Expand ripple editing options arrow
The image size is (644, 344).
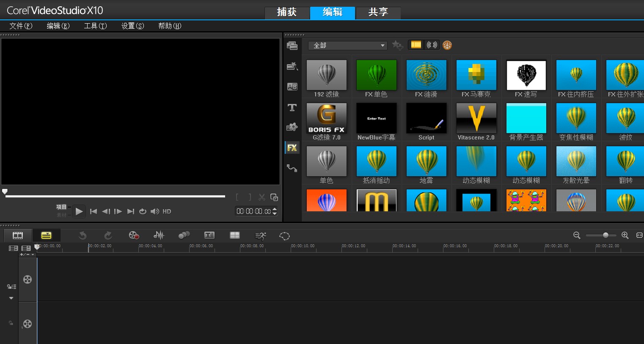point(11,298)
